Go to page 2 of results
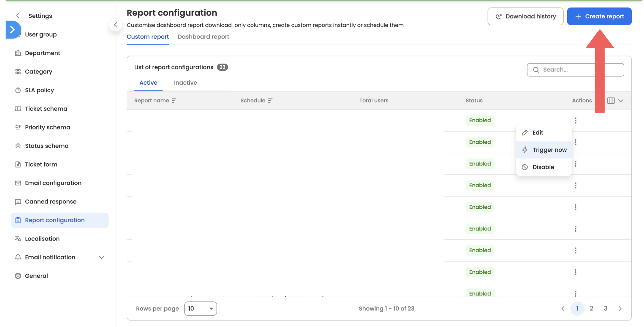Screen dimensions: 644x327 [x=591, y=308]
